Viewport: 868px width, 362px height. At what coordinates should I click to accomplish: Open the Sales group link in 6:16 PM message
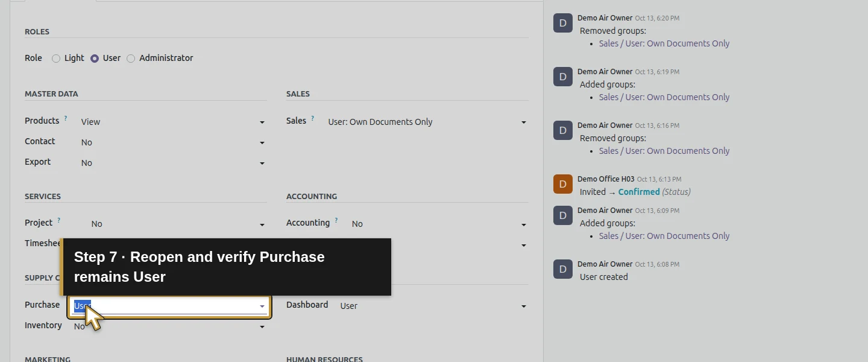pyautogui.click(x=664, y=151)
